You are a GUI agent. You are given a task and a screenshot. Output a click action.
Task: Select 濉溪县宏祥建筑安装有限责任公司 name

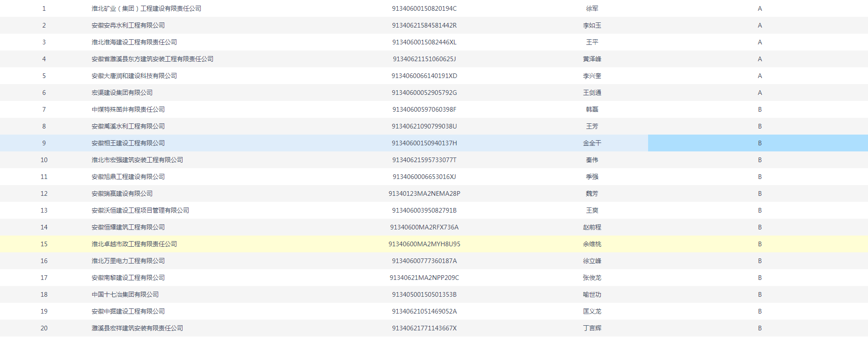[x=137, y=328]
